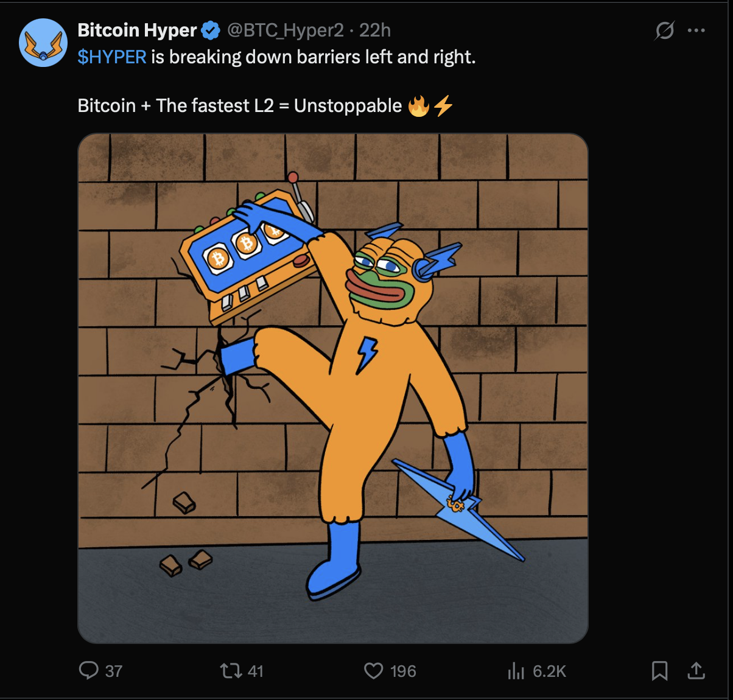Viewport: 733px width, 700px height.
Task: Open the Bitcoin Hyper profile avatar
Action: point(43,43)
